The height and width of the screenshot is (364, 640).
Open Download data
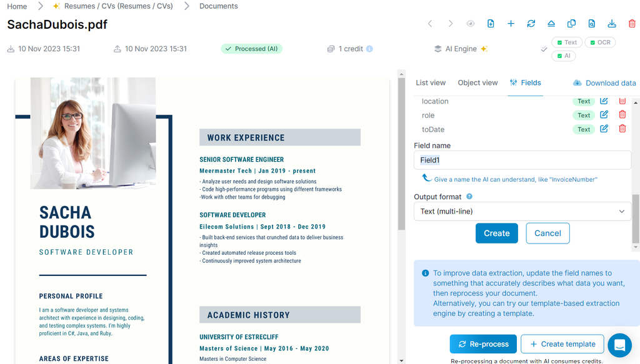pyautogui.click(x=604, y=82)
